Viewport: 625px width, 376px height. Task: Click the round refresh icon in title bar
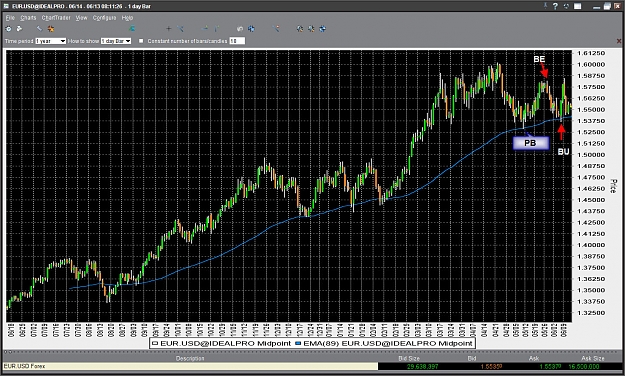[566, 6]
